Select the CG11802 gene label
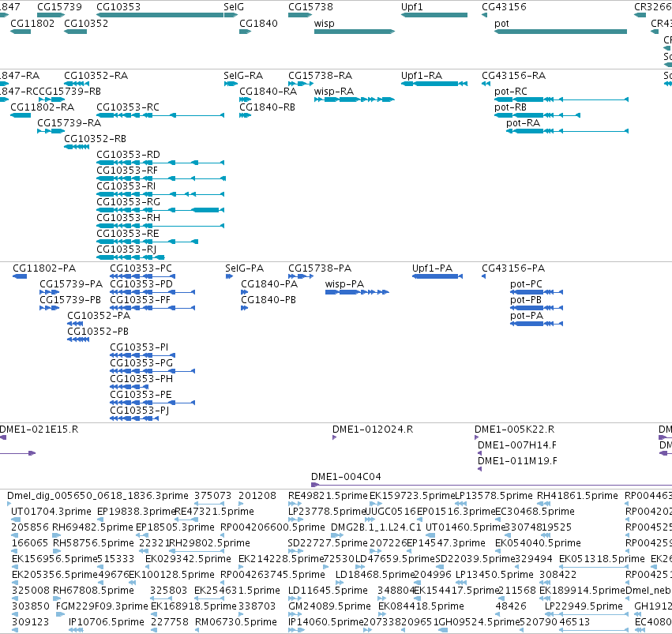The height and width of the screenshot is (634, 672). click(32, 23)
